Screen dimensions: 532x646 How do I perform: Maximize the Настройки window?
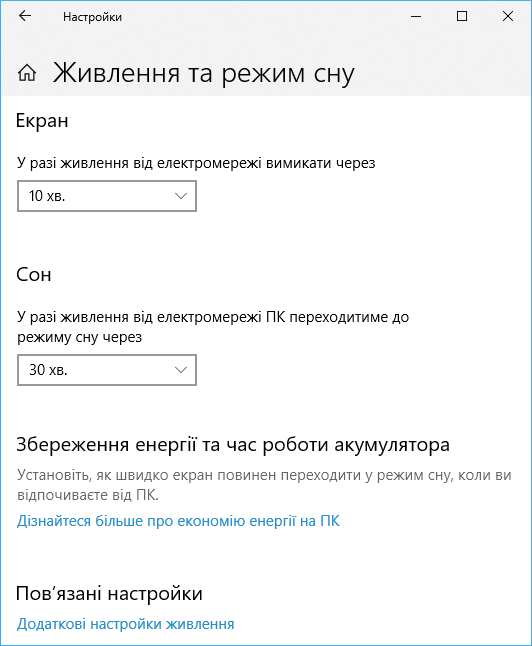click(462, 16)
